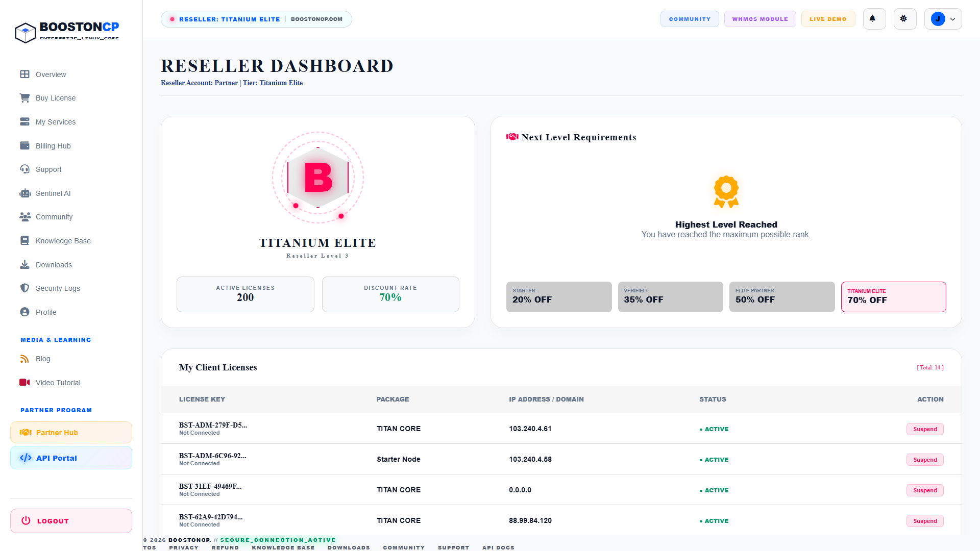Click the Knowledge Base book icon
Viewport: 980px width, 551px height.
point(24,241)
